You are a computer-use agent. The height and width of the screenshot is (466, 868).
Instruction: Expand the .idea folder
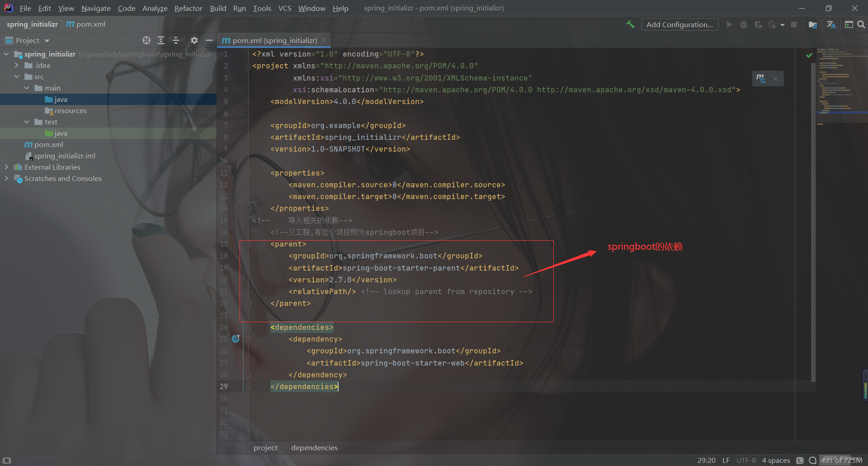[x=17, y=65]
